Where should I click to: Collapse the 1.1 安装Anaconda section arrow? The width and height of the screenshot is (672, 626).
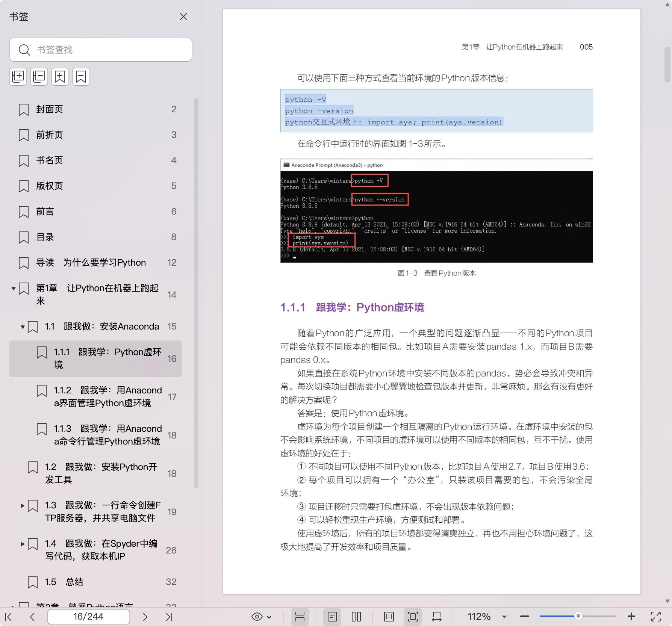(x=23, y=327)
